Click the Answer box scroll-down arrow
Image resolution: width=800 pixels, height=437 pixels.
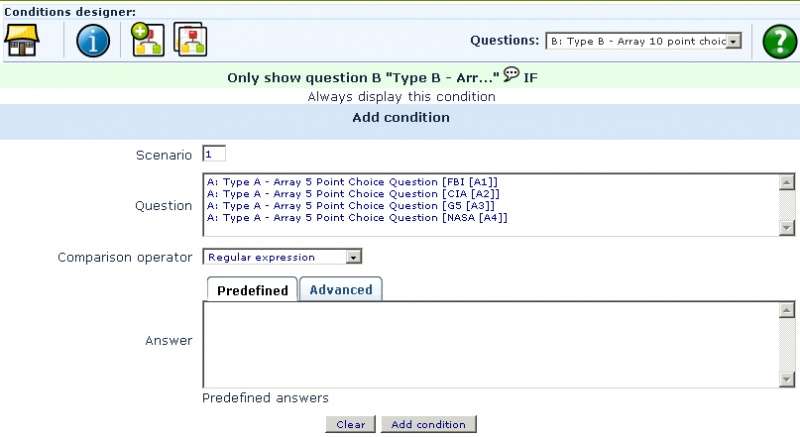click(787, 379)
